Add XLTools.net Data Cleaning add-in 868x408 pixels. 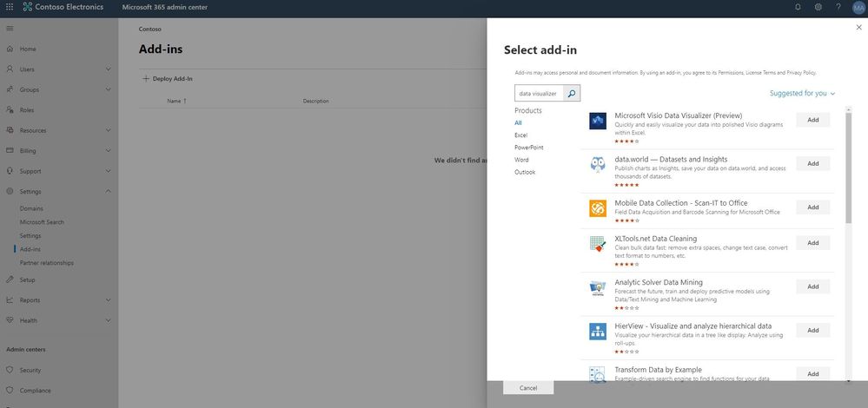click(x=812, y=243)
